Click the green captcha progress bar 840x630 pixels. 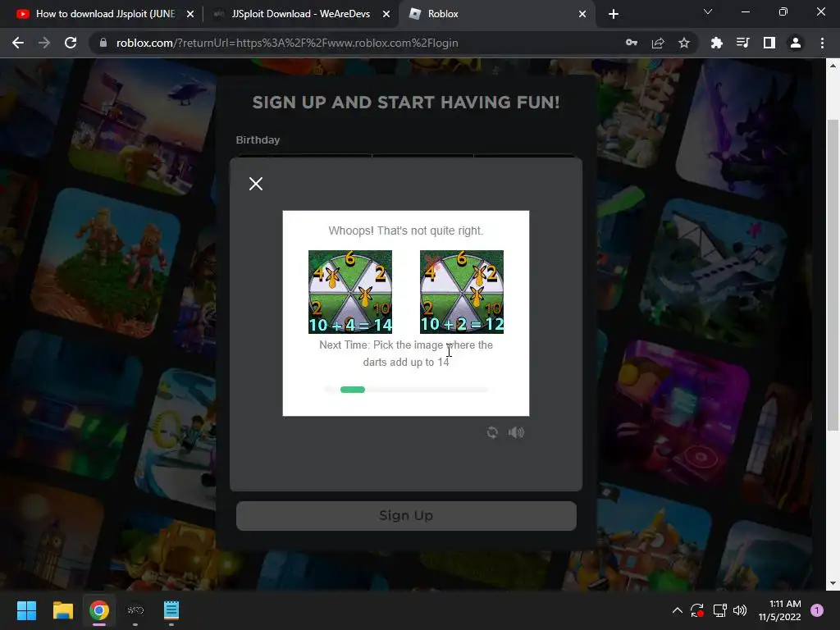[x=353, y=390]
